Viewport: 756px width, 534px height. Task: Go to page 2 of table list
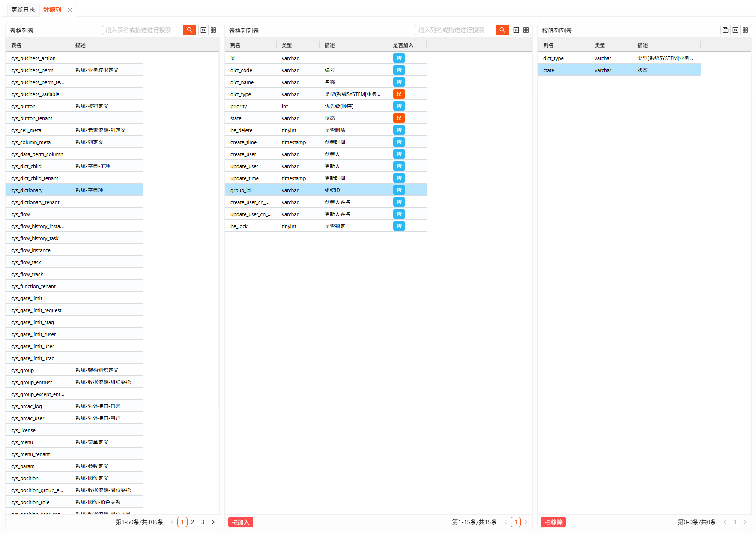click(x=193, y=522)
